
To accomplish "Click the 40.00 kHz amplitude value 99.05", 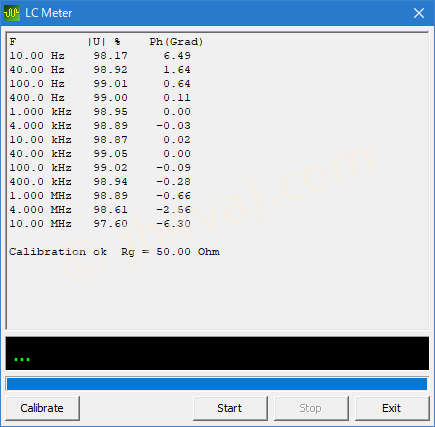I will (x=110, y=154).
